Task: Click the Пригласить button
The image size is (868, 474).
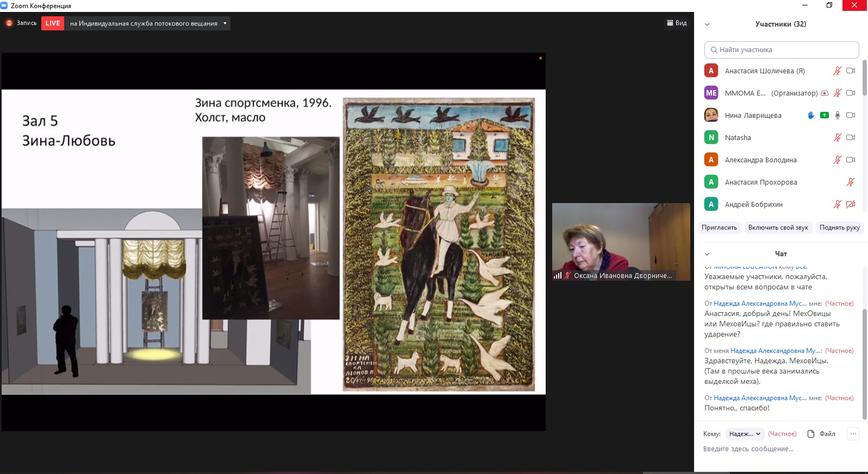Action: pos(719,227)
